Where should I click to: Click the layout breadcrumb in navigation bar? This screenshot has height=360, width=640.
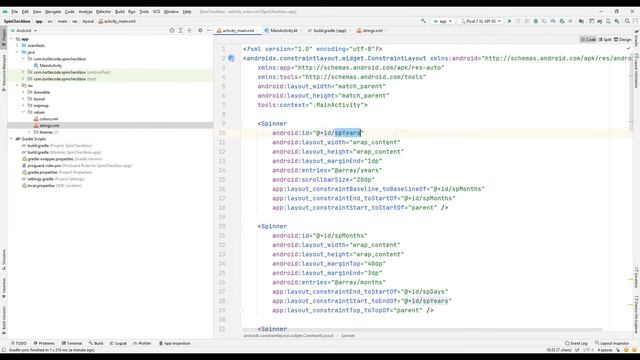pos(88,21)
